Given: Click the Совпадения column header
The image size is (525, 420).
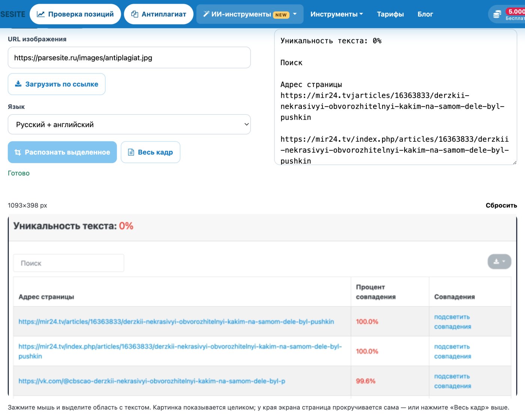Looking at the screenshot, I should pyautogui.click(x=454, y=297).
